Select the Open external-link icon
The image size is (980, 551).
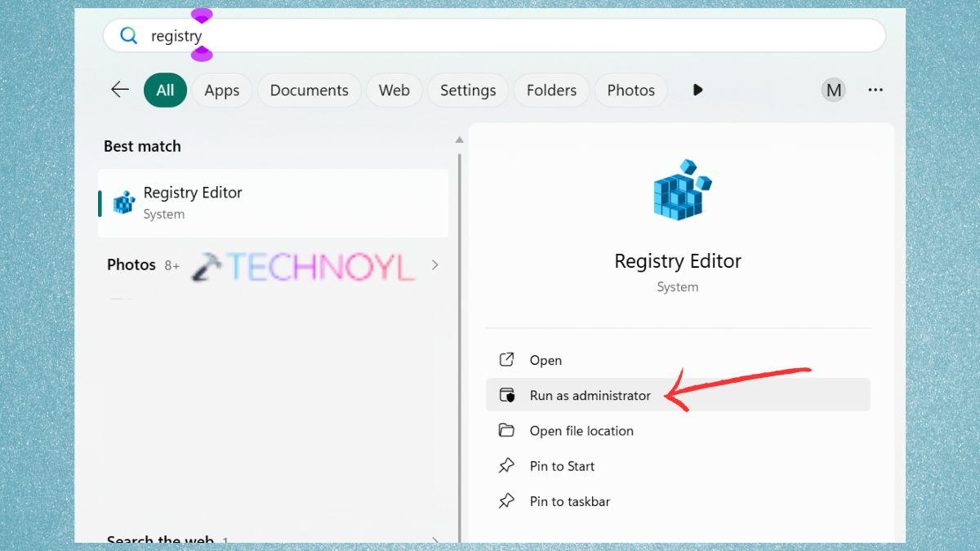[x=508, y=359]
